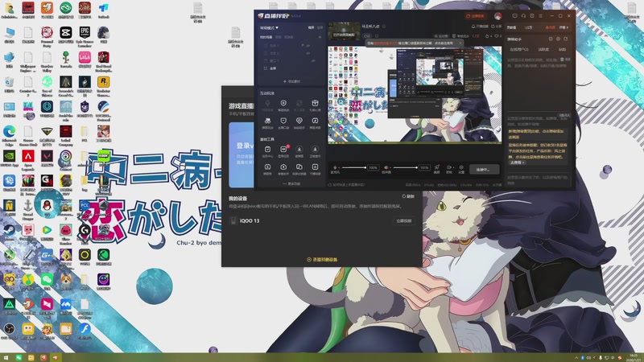Click 刷新 refresh in 我的设备 panel
The image size is (644, 362).
coord(408,196)
